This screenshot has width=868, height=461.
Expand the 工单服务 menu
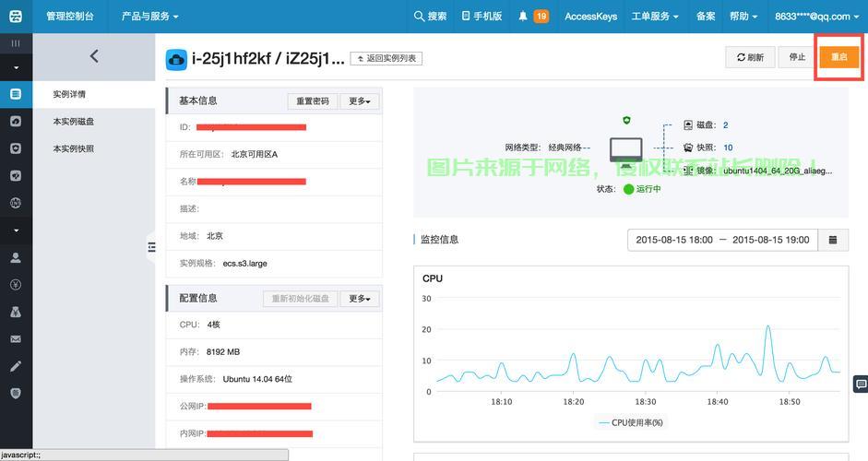(x=655, y=16)
